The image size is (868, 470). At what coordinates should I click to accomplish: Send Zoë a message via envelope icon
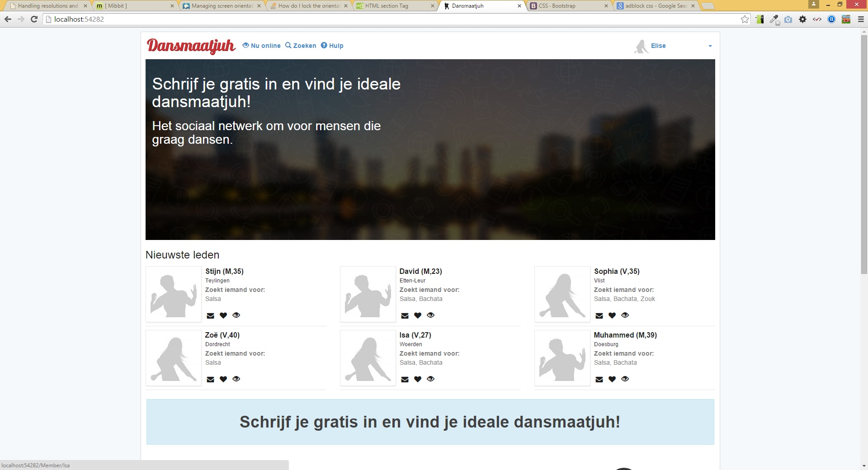pos(210,379)
